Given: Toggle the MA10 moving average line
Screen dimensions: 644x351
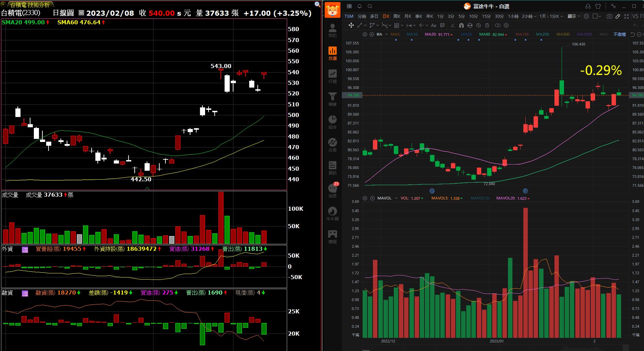Looking at the screenshot, I should pos(412,34).
